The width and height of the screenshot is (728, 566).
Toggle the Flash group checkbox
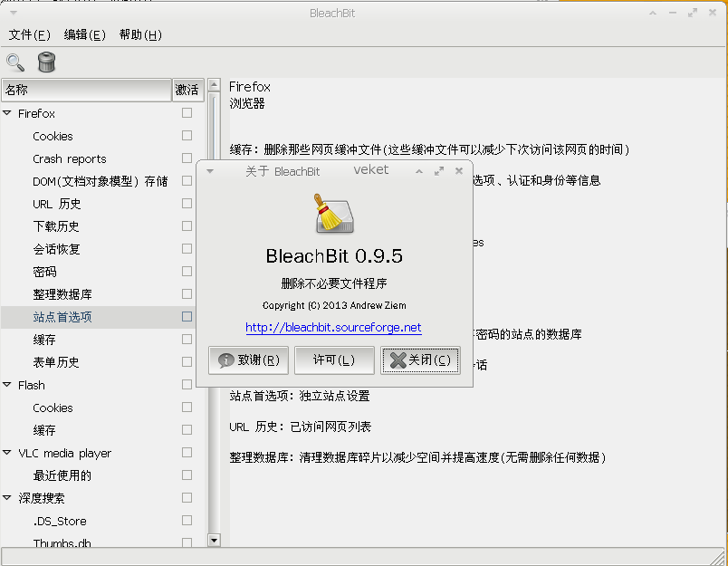coord(187,385)
